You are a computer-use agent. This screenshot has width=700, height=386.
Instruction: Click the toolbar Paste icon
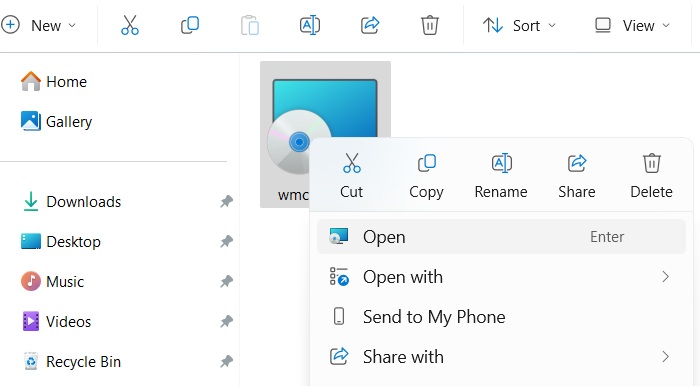(x=250, y=25)
